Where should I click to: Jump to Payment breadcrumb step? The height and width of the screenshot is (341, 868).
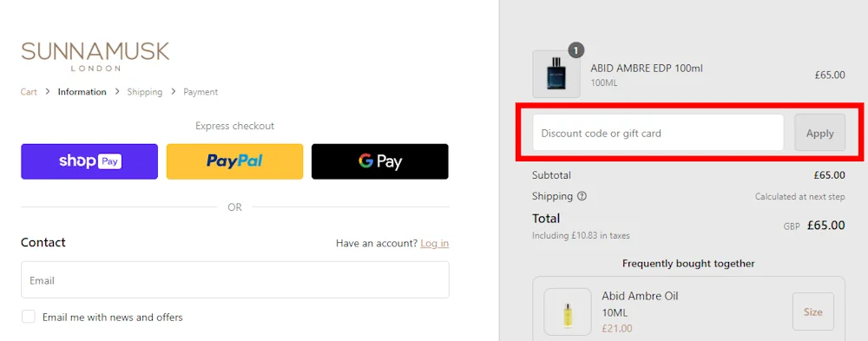[201, 92]
